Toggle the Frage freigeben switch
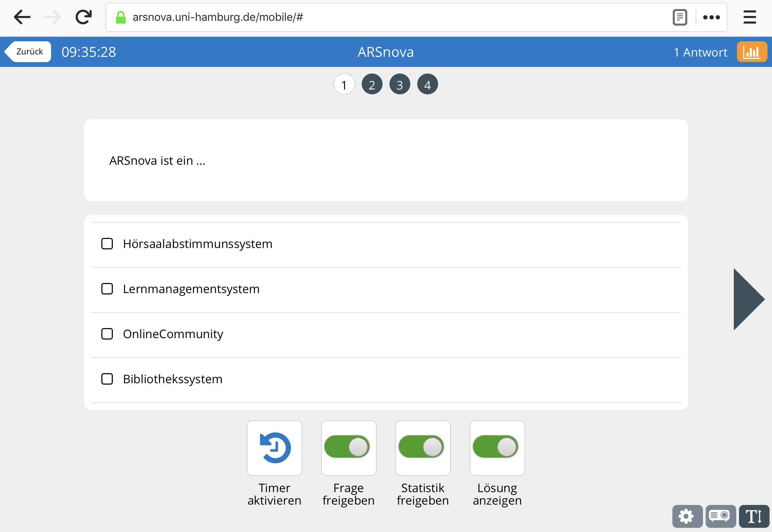This screenshot has height=532, width=772. click(x=347, y=447)
